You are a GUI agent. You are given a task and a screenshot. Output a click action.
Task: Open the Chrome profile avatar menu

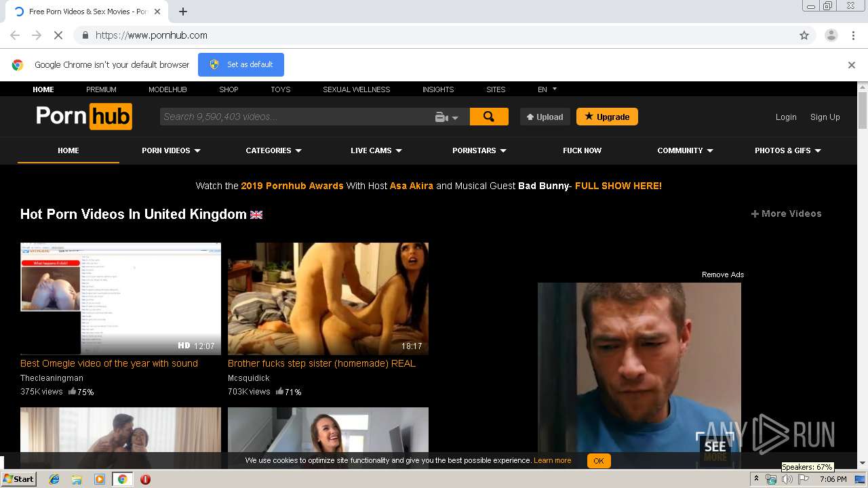[x=831, y=35]
